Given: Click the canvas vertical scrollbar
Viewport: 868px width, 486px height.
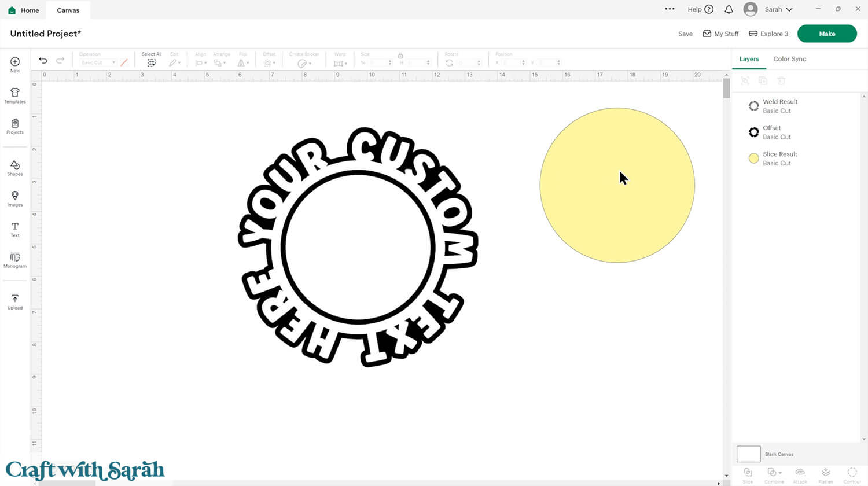Looking at the screenshot, I should pyautogui.click(x=726, y=88).
